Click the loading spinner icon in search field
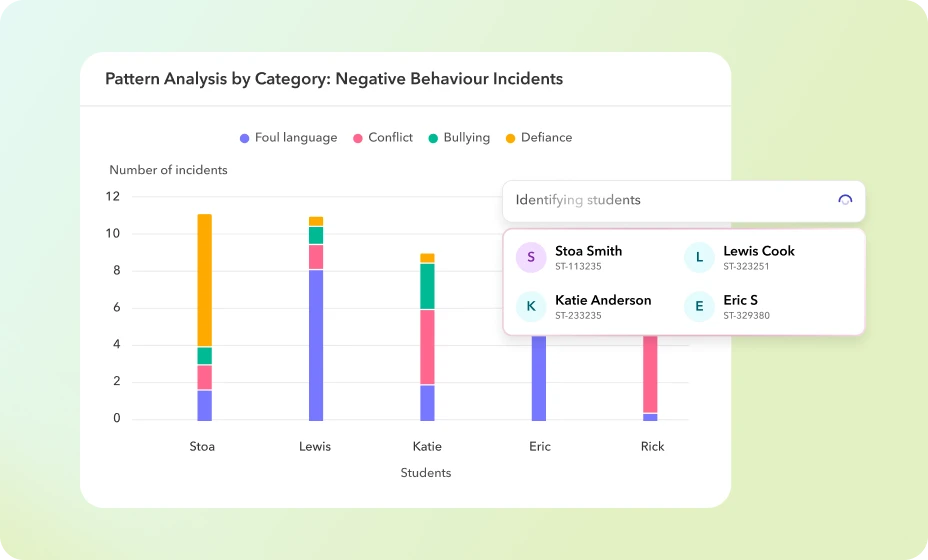Screen dimensions: 928x560 coord(845,200)
